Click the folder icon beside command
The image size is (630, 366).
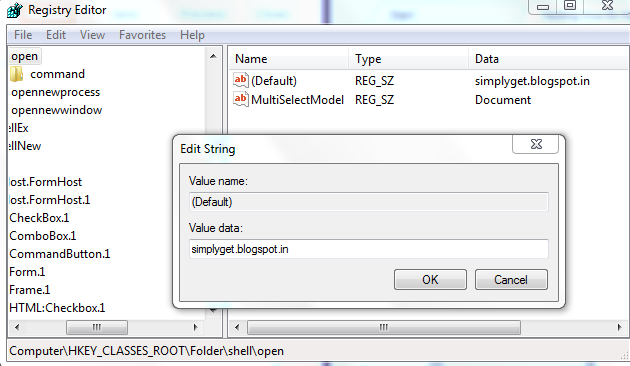pos(16,74)
